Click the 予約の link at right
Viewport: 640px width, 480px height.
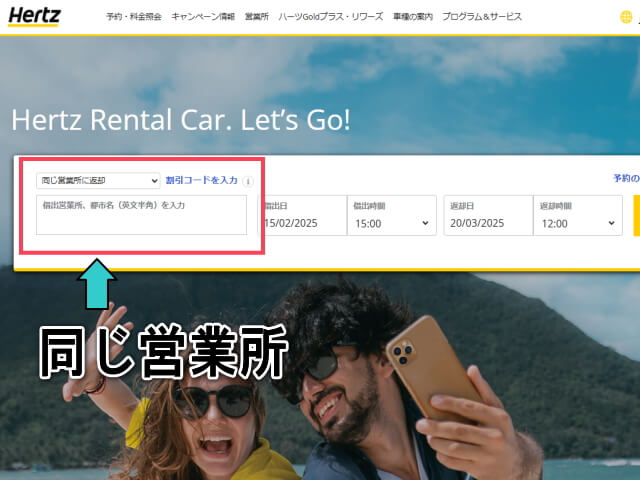tap(627, 178)
